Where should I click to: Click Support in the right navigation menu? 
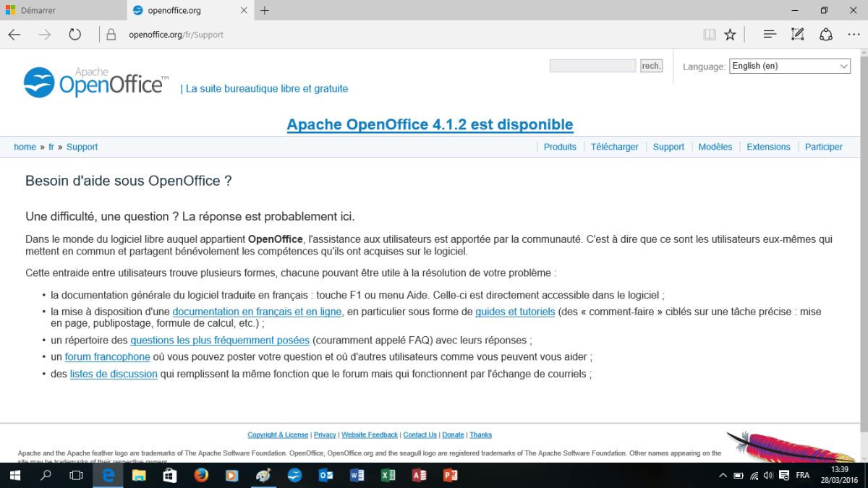click(668, 147)
